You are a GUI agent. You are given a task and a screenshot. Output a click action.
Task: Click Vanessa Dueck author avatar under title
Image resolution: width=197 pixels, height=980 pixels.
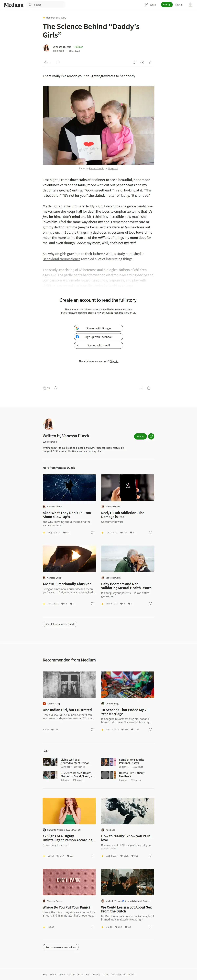[x=46, y=48]
